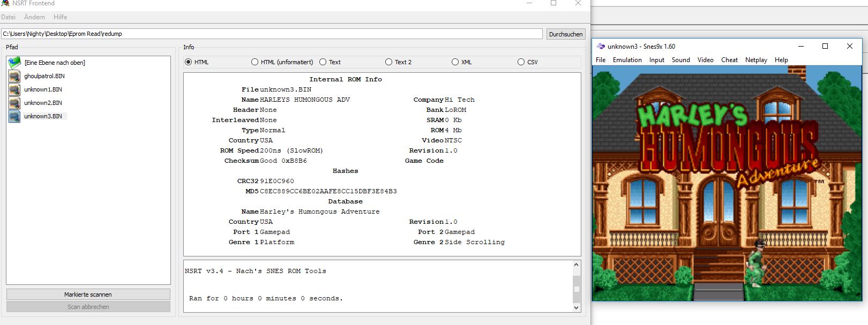The height and width of the screenshot is (325, 868).
Task: Open the Ändern menu
Action: coord(34,17)
